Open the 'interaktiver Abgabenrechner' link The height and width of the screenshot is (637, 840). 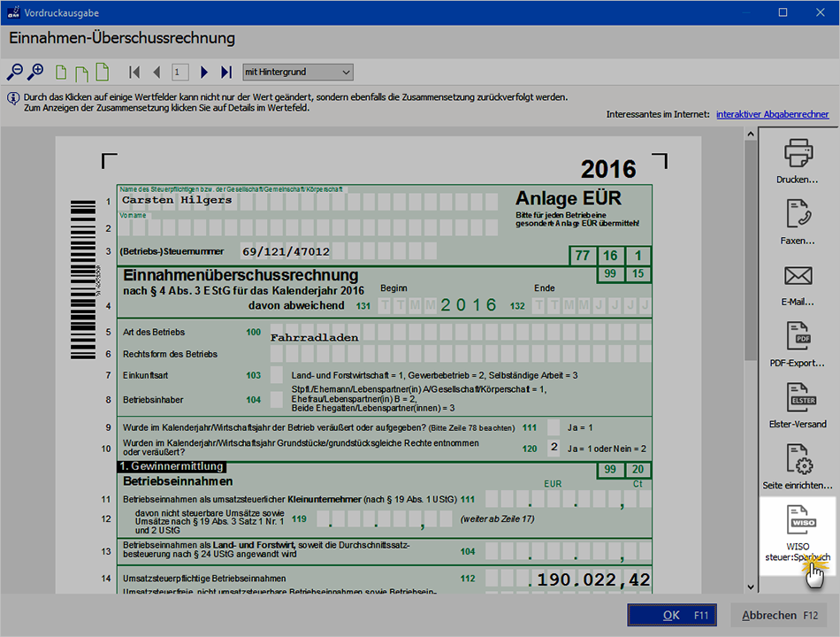772,114
